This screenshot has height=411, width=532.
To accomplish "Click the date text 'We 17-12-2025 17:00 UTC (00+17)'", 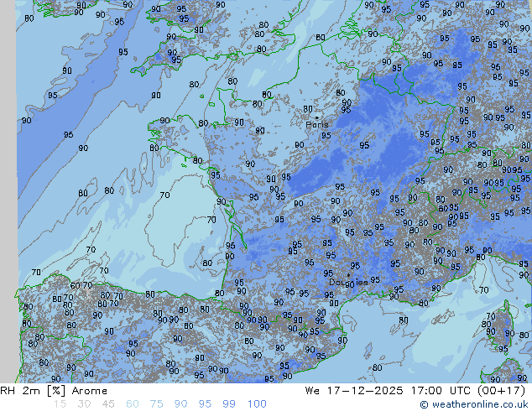I will [415, 391].
